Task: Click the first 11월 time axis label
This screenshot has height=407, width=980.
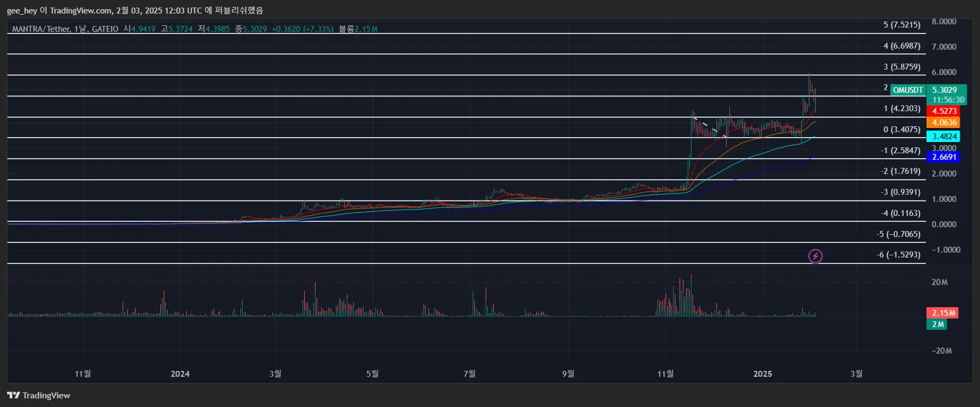Action: coord(83,374)
